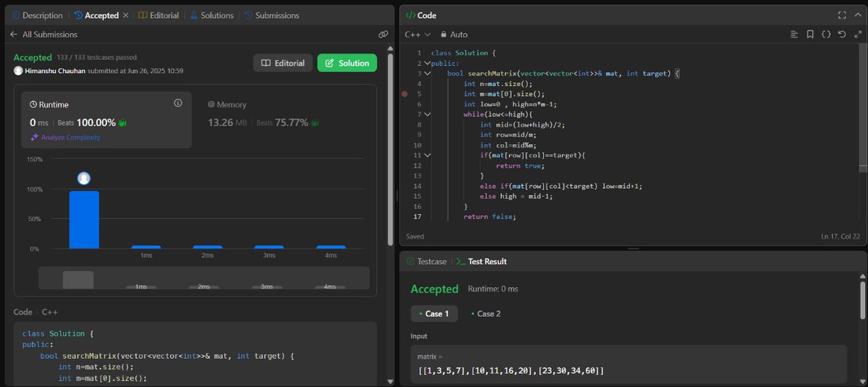Click the chip icon next to Memory
This screenshot has height=387, width=868.
coord(211,104)
